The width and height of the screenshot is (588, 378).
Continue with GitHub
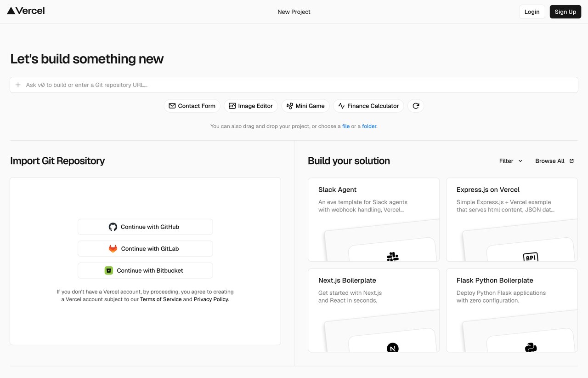(145, 227)
